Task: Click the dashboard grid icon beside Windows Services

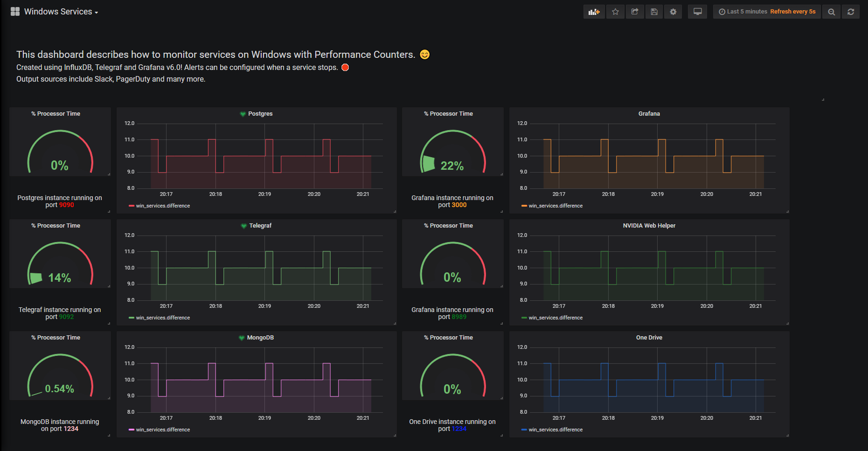Action: (x=15, y=12)
